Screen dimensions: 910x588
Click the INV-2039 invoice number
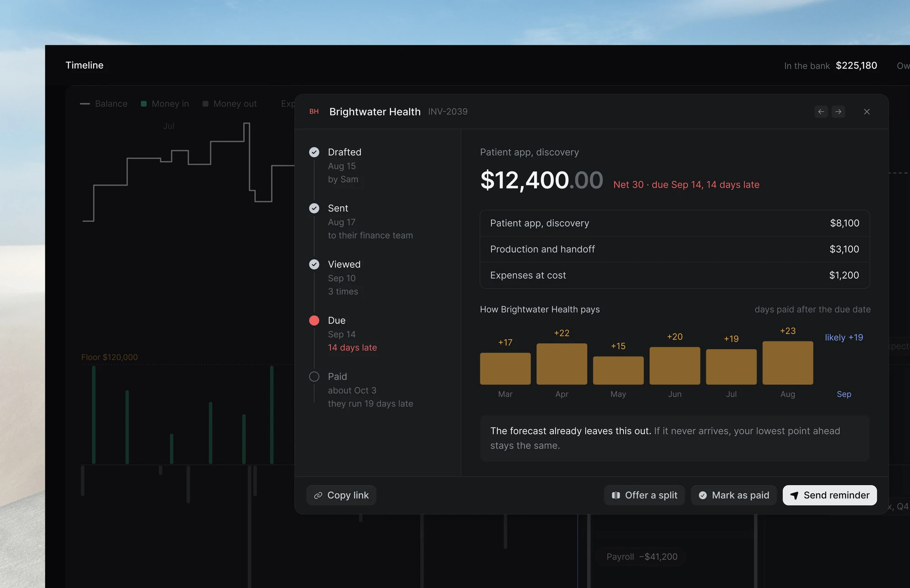coord(448,111)
